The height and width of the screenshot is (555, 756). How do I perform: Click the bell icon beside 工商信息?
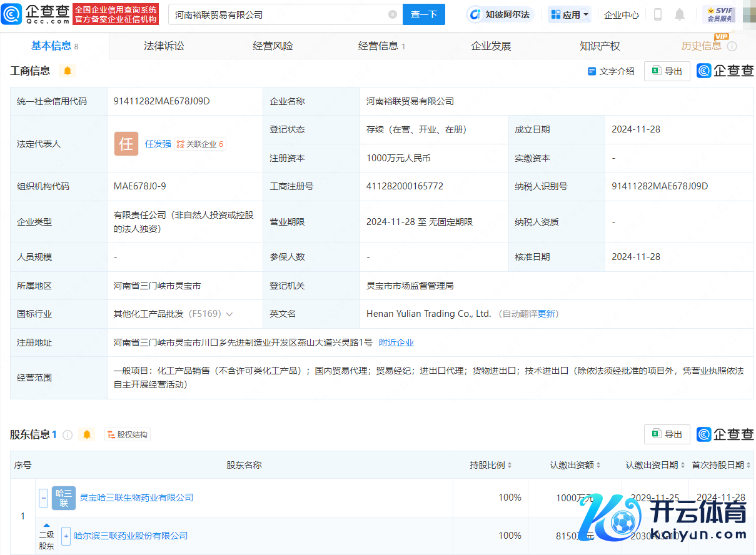68,71
